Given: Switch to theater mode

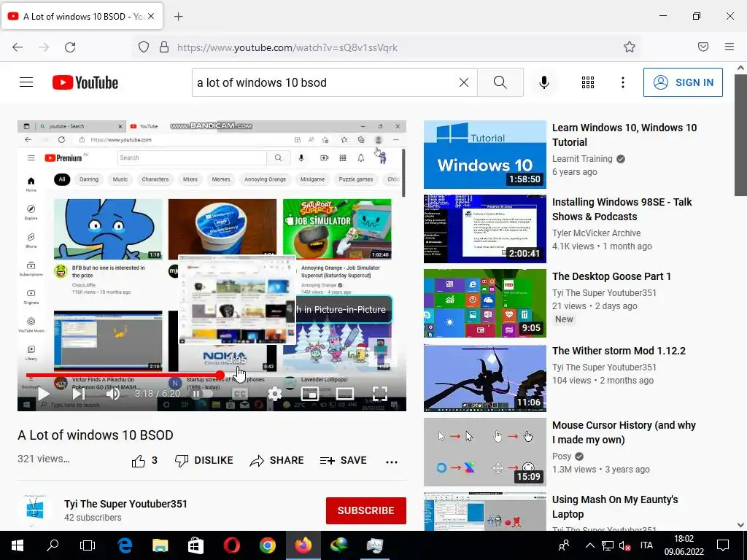Looking at the screenshot, I should [x=345, y=394].
